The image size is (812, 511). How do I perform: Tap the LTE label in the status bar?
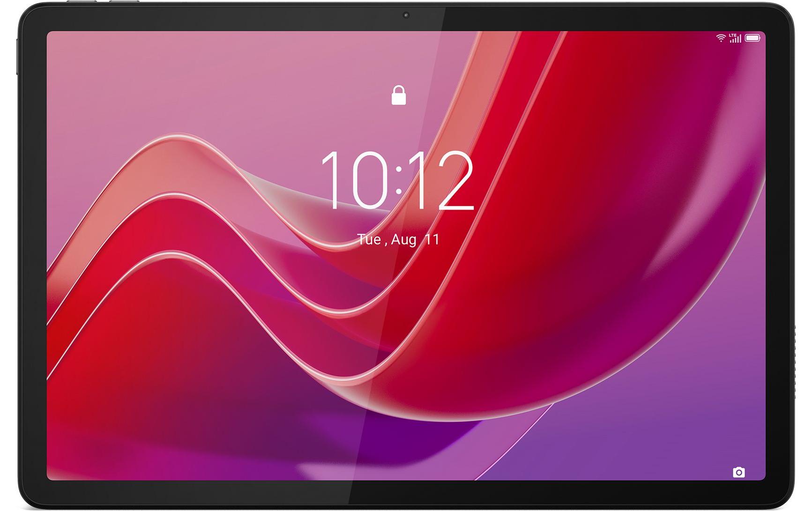pos(732,35)
